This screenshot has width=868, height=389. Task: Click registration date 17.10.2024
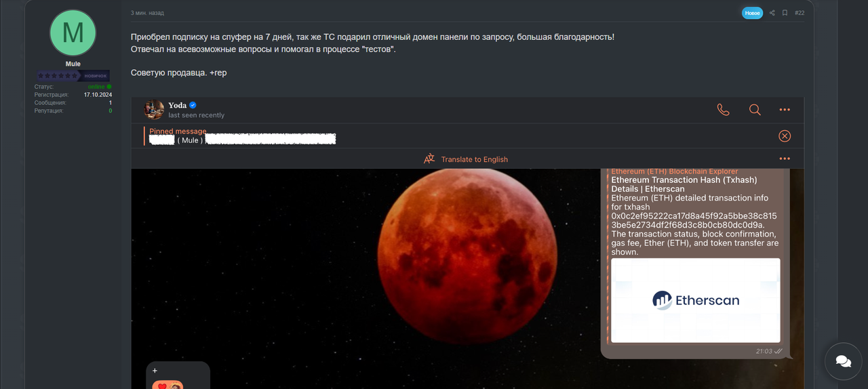98,95
